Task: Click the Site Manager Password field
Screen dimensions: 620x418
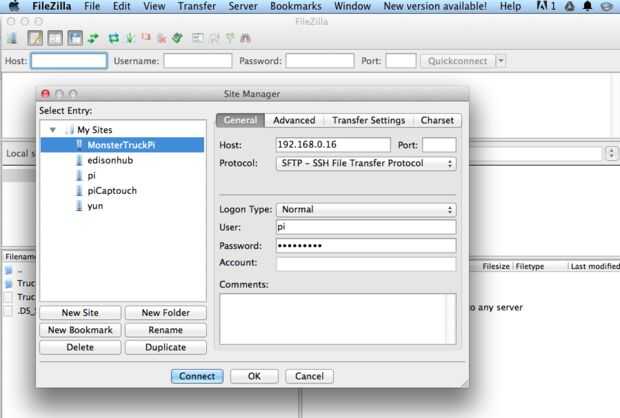Action: (x=366, y=246)
